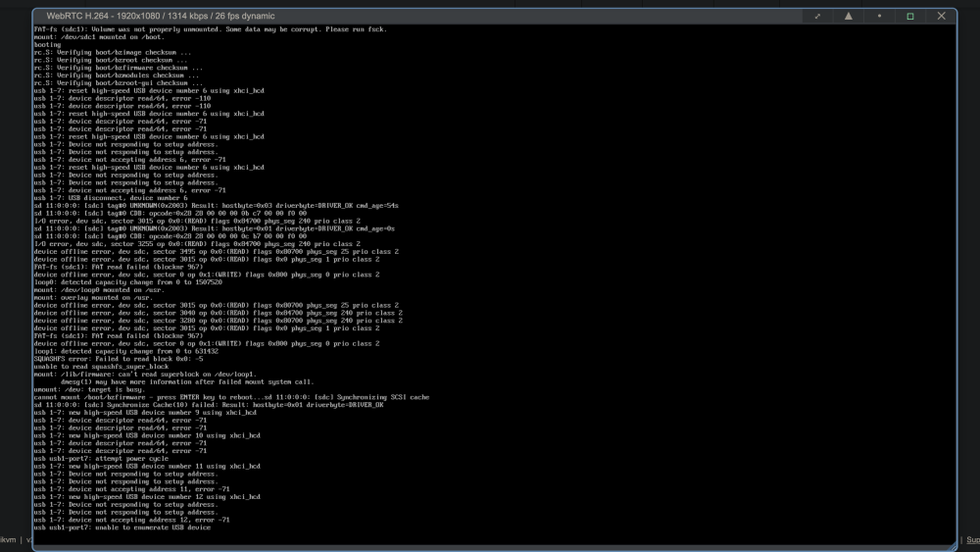Click the device offline error sector 3495 line
The height and width of the screenshot is (552, 980).
coord(217,251)
